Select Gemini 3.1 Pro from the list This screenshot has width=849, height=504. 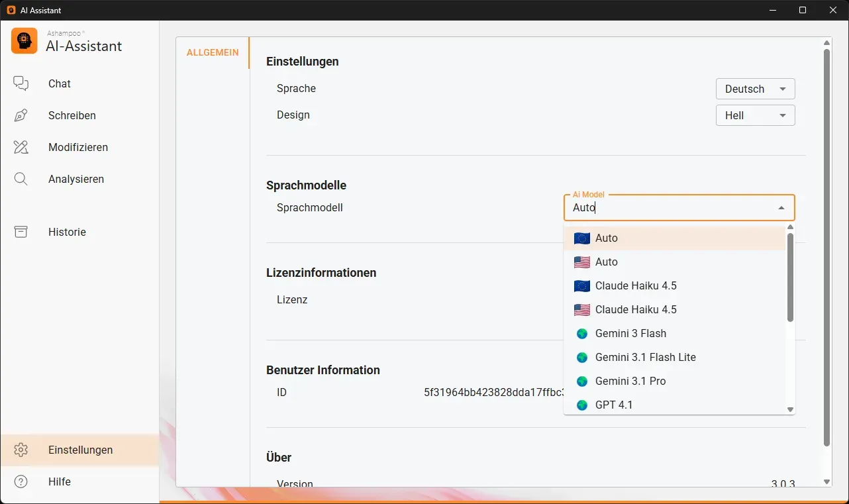(x=674, y=381)
